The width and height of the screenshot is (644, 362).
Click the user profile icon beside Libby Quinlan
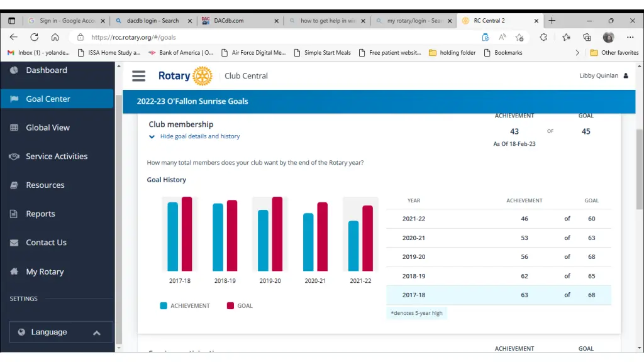tap(625, 76)
